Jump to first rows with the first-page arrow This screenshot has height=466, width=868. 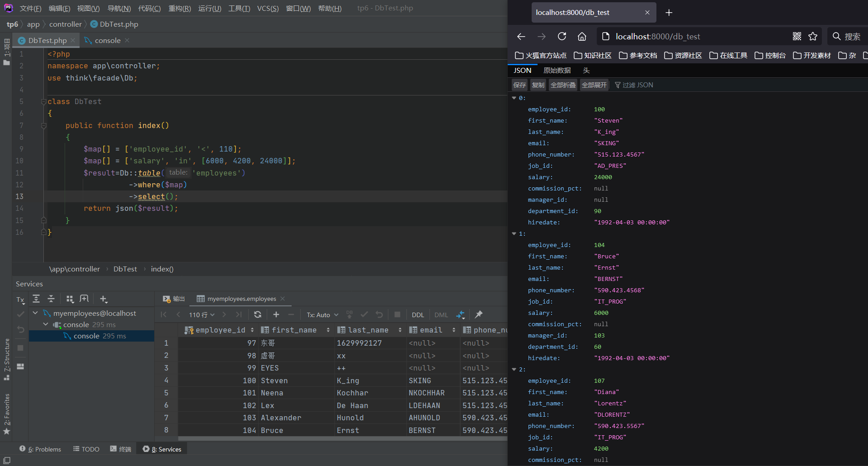164,314
